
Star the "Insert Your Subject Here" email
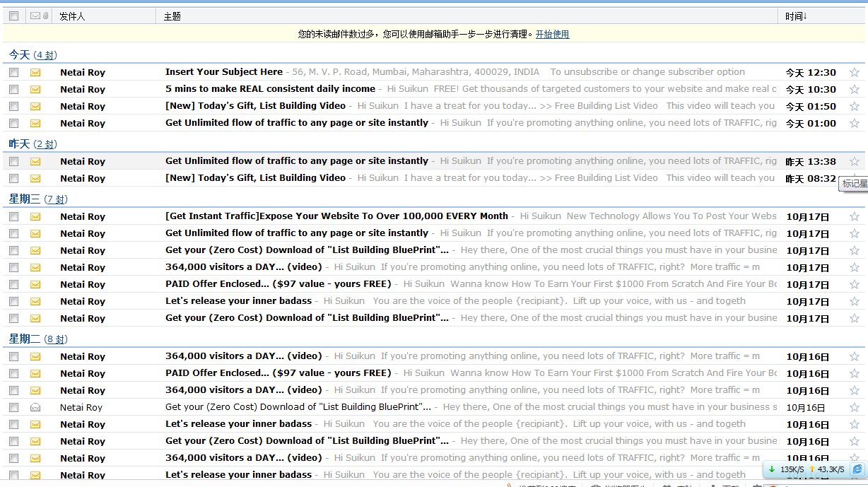[854, 72]
